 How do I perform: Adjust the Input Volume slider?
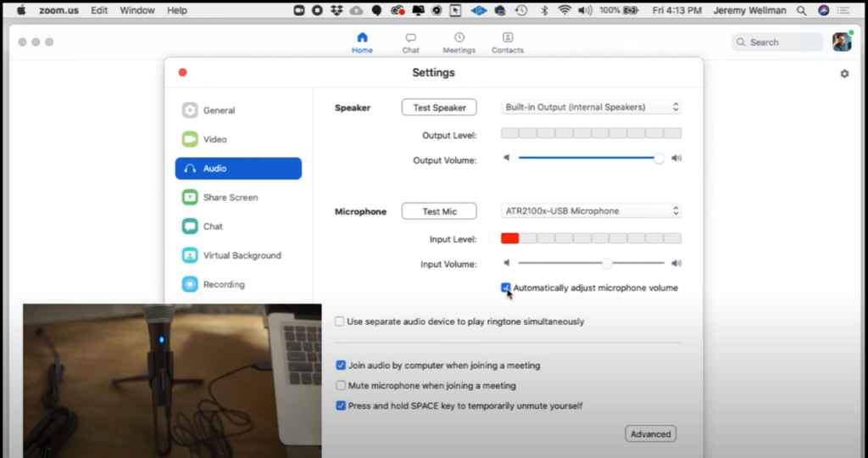pos(607,263)
